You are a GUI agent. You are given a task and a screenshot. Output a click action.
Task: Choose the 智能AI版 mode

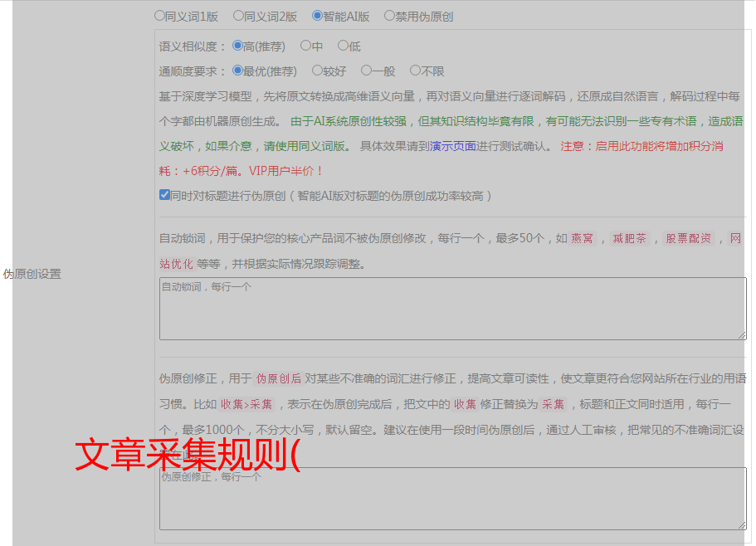(317, 15)
